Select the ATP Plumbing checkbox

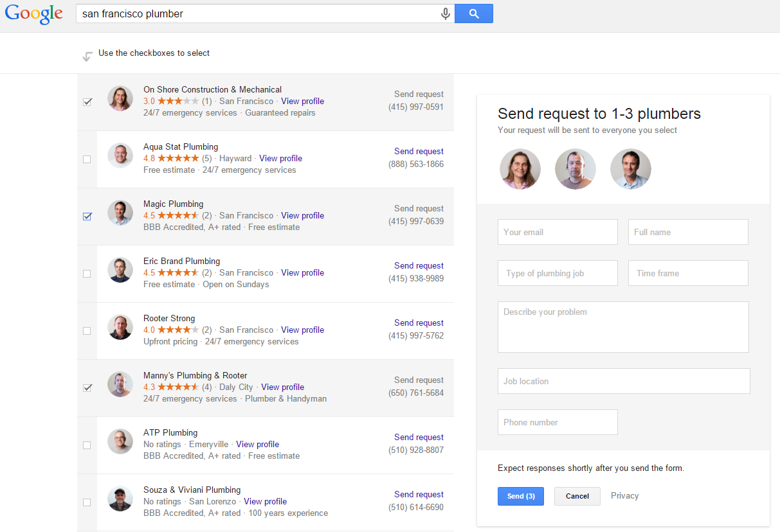[87, 445]
